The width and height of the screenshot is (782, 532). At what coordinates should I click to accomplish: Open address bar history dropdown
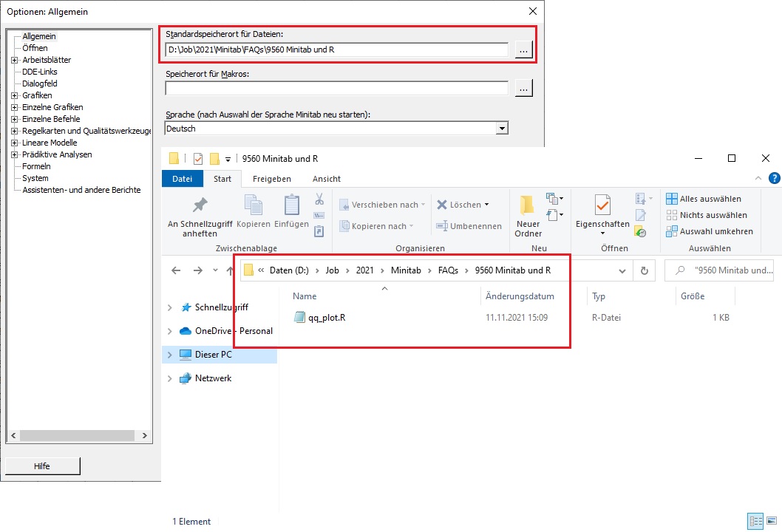[x=622, y=270]
